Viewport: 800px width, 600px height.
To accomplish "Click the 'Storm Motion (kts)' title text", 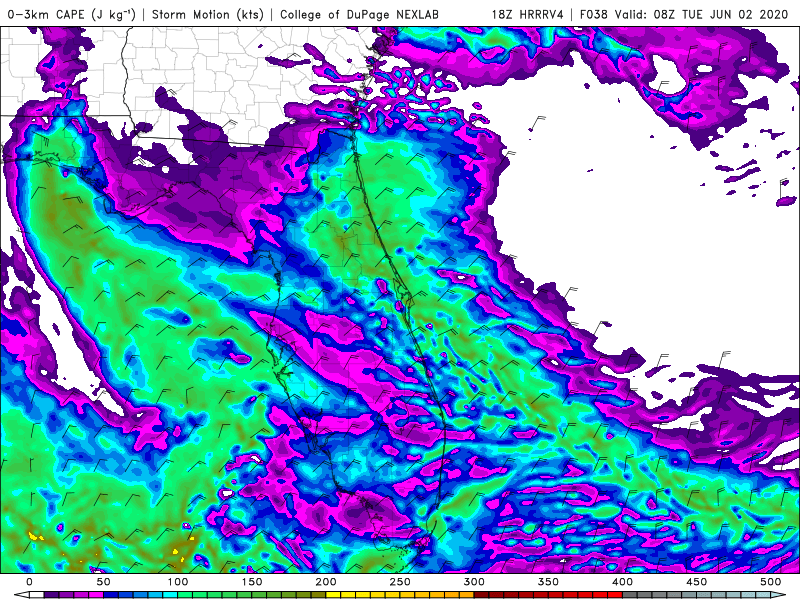I will pyautogui.click(x=208, y=14).
